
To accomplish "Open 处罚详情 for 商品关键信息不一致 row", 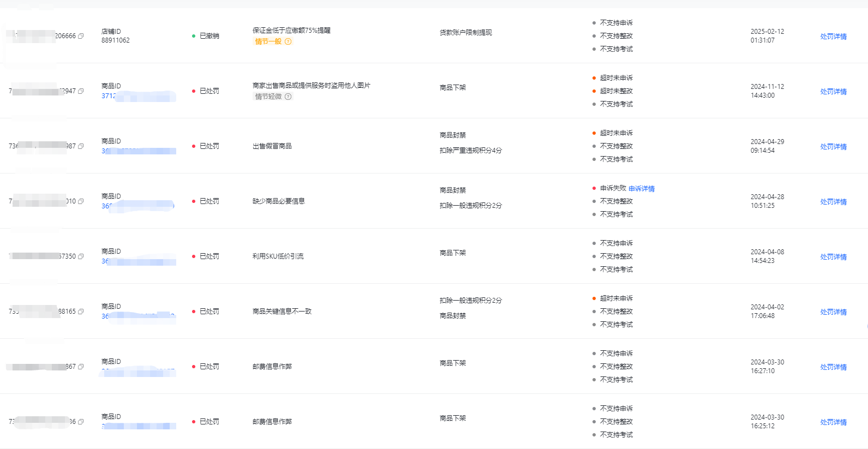I will [x=833, y=312].
